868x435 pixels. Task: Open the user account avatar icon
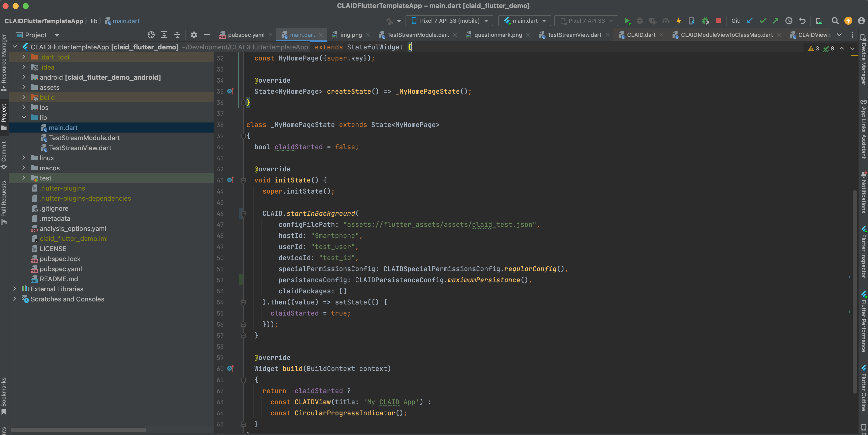861,21
